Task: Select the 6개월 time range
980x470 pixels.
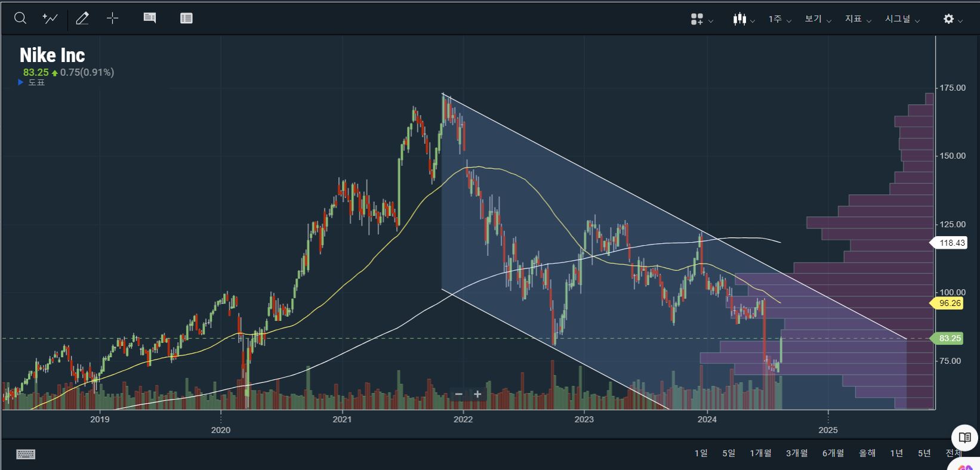Action: click(833, 453)
